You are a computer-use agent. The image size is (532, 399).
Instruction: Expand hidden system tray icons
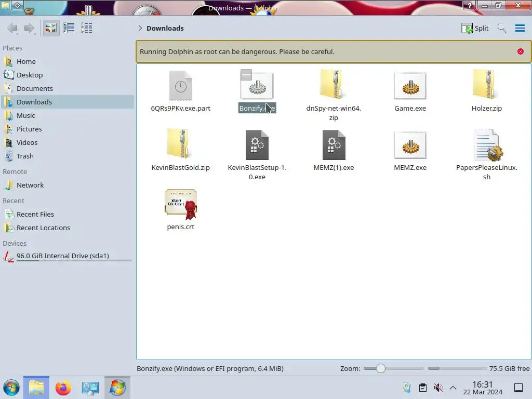(x=453, y=388)
